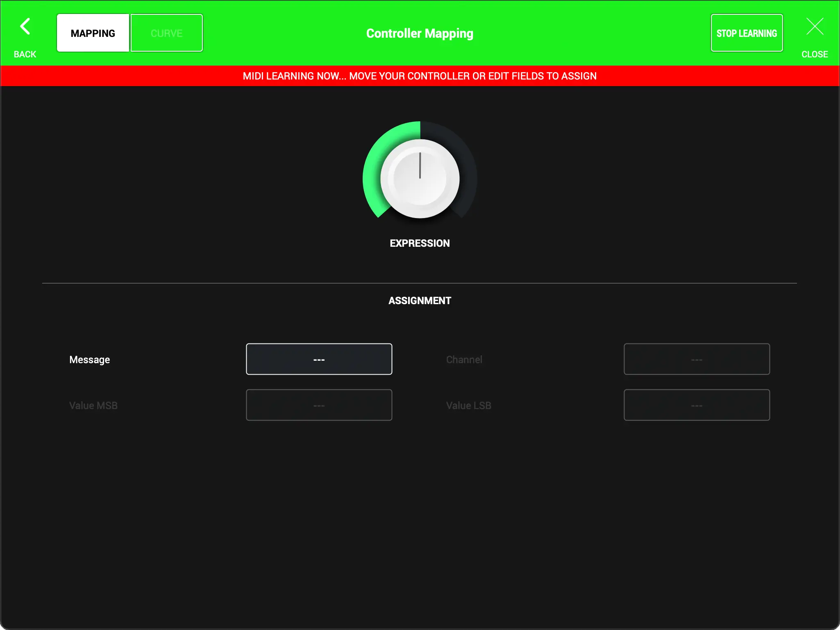Screen dimensions: 840x630
Task: Click the red MIDI learning banner
Action: (420, 76)
